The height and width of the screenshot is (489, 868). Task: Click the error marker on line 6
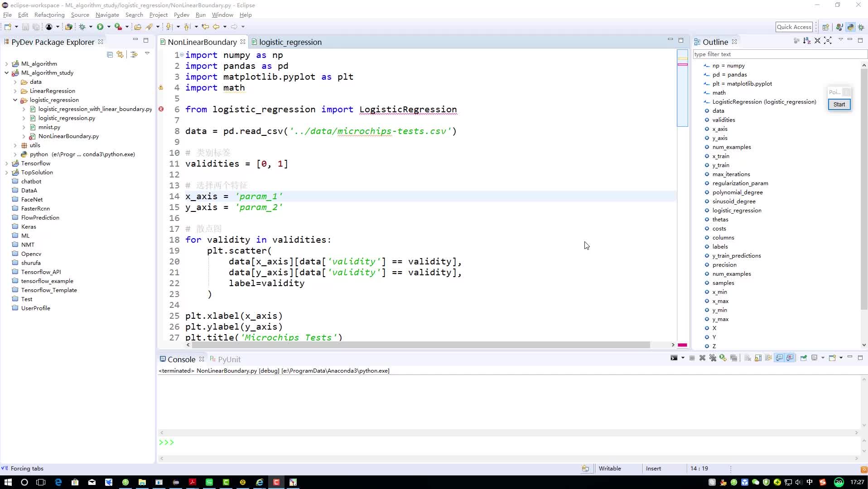[x=161, y=109]
